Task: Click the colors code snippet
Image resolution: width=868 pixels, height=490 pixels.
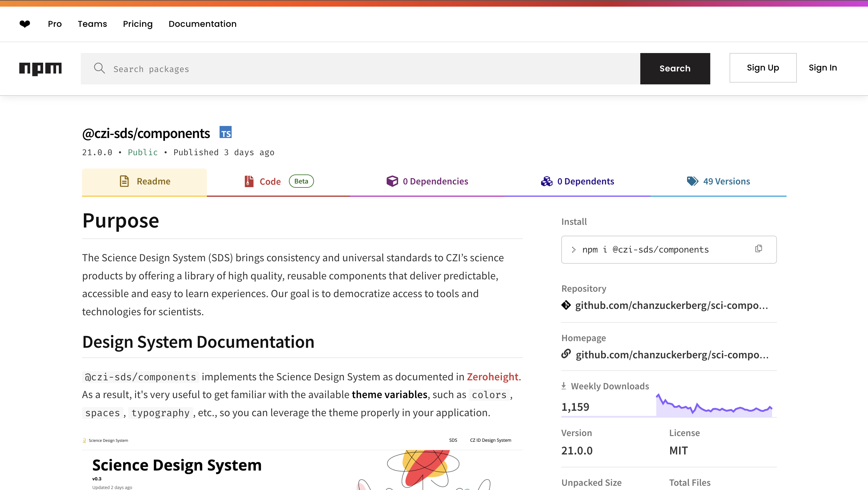Action: click(489, 395)
